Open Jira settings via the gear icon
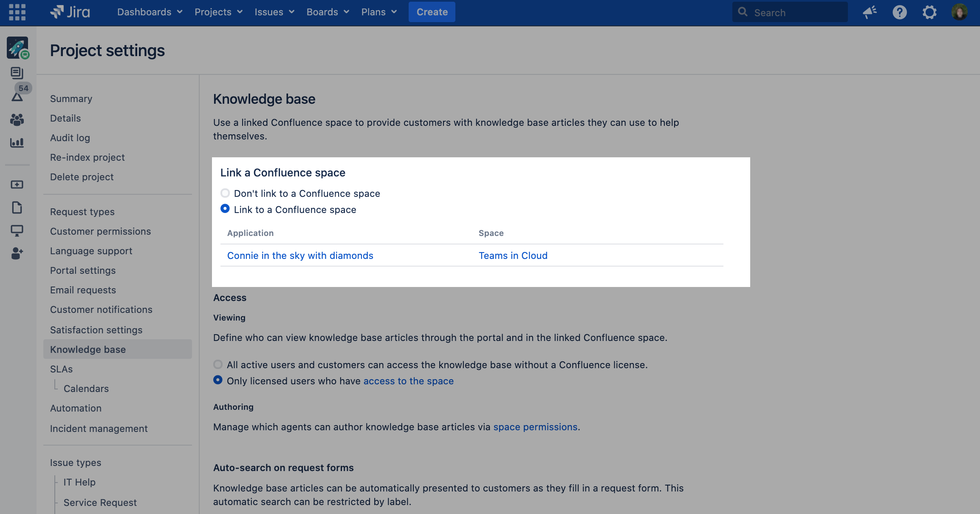The height and width of the screenshot is (514, 980). pyautogui.click(x=929, y=12)
